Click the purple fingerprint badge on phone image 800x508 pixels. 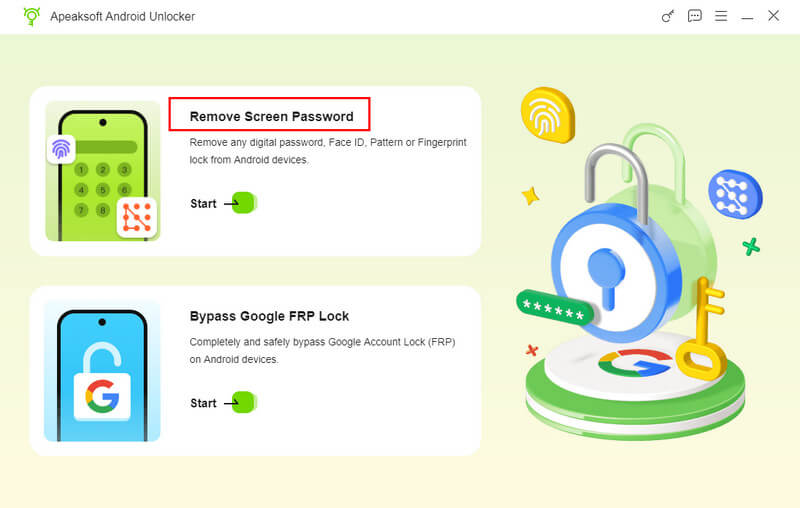coord(61,149)
